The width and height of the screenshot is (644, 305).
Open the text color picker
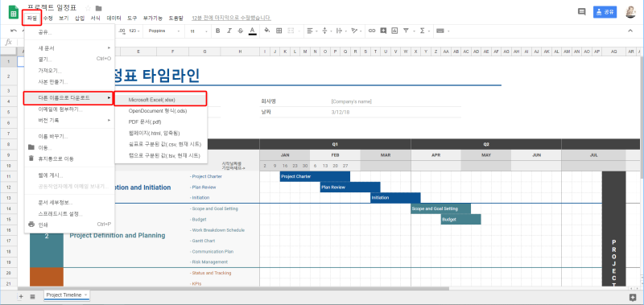(x=252, y=31)
